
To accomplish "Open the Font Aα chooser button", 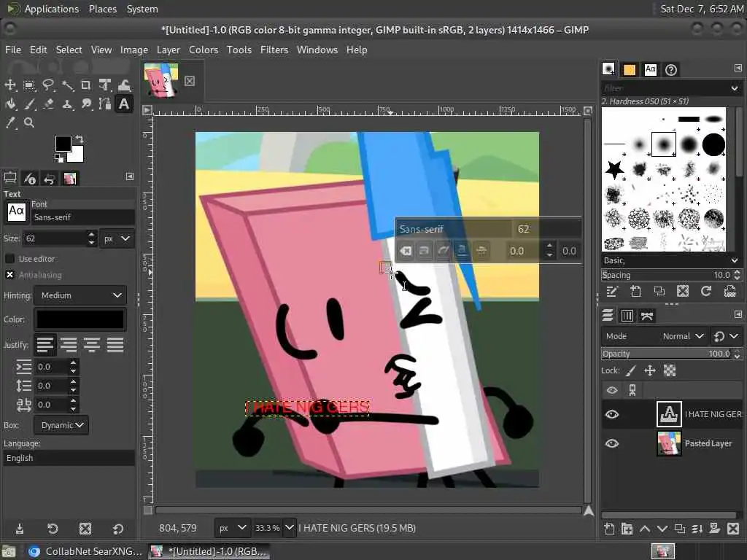I will [x=16, y=211].
